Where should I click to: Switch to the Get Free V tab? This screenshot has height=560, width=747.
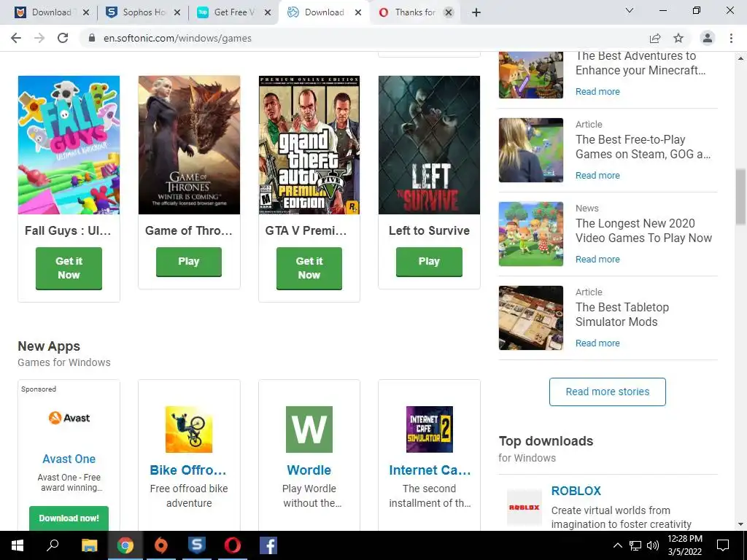(x=234, y=12)
